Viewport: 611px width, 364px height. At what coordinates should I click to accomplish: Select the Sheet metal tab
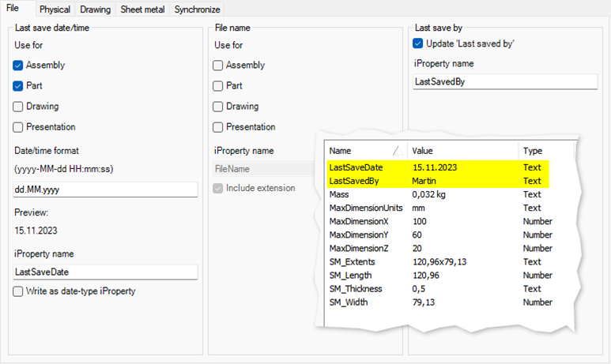(142, 9)
